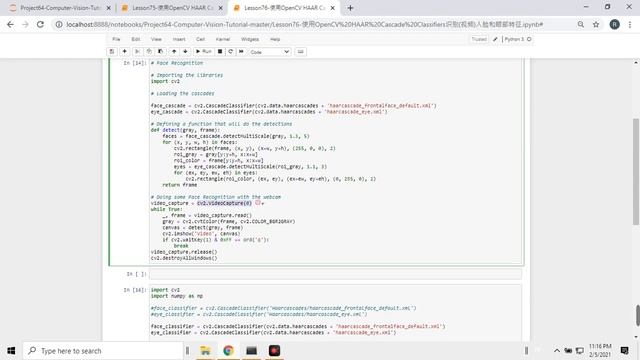This screenshot has height=360, width=640.
Task: Run the selected cell
Action: tap(203, 51)
